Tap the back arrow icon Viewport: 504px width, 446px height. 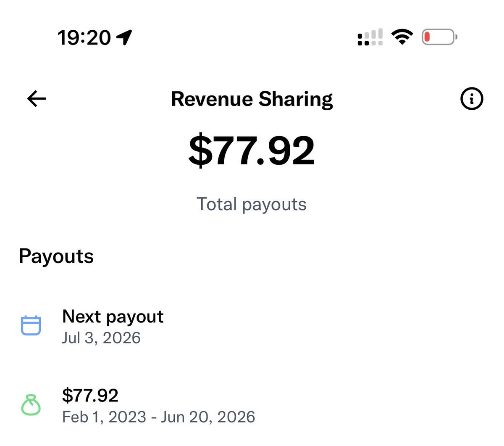click(x=37, y=99)
